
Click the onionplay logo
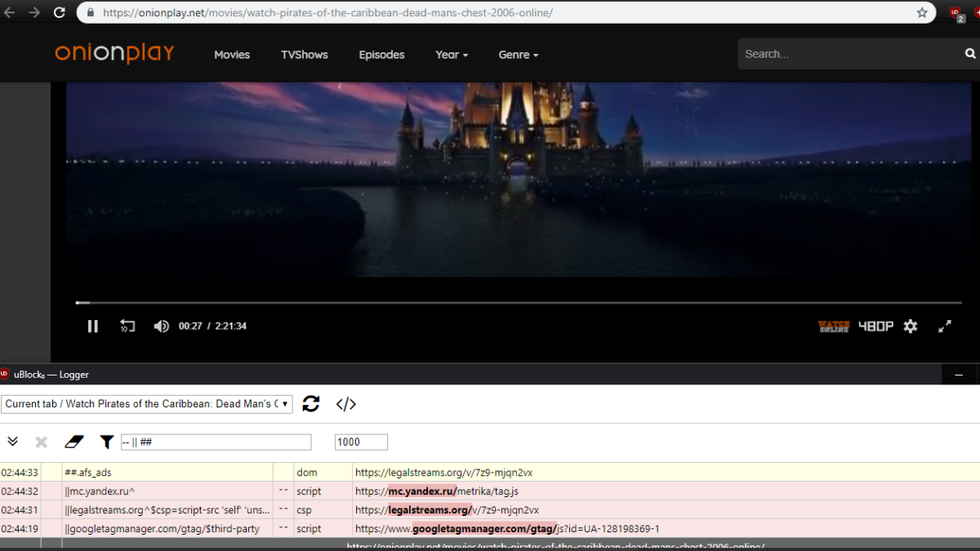115,53
